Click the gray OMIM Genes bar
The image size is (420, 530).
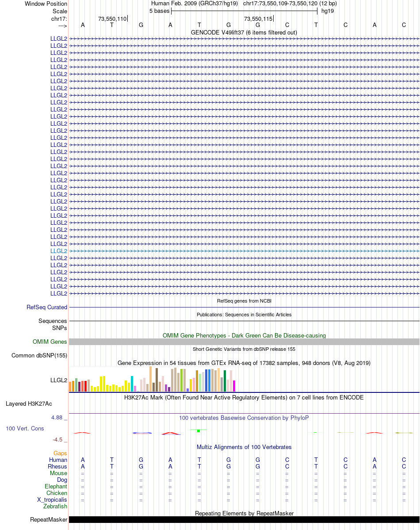tap(244, 342)
